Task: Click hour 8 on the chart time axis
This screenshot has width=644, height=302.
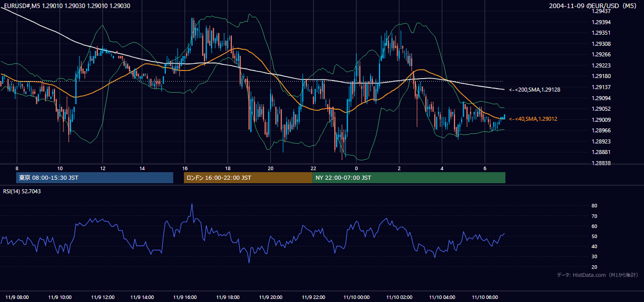Action: tap(17, 168)
